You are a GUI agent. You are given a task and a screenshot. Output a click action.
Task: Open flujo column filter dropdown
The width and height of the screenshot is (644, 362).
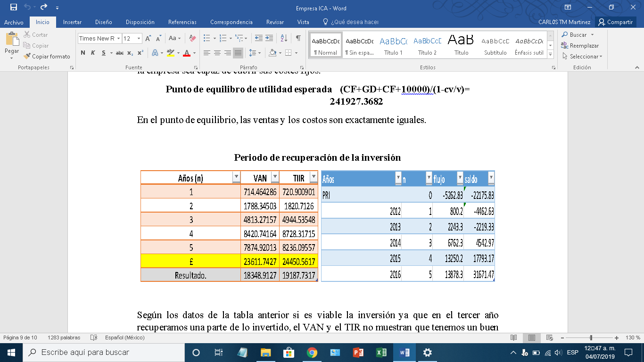(x=460, y=178)
